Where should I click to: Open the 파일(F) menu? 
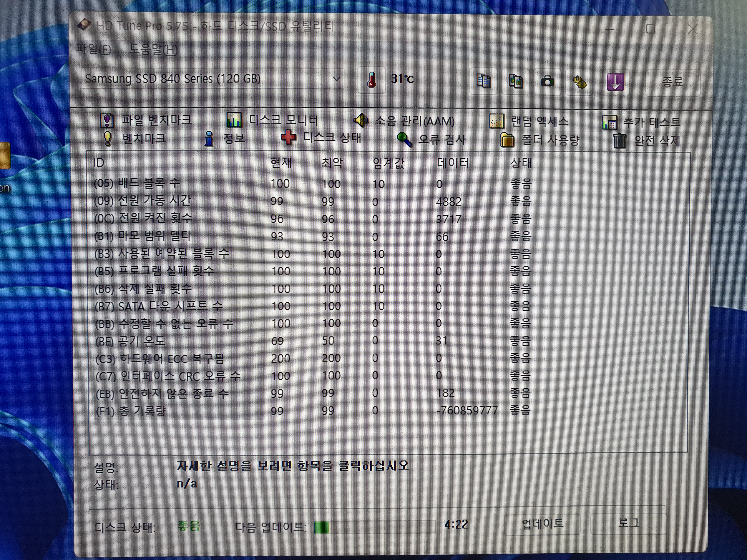pos(94,49)
